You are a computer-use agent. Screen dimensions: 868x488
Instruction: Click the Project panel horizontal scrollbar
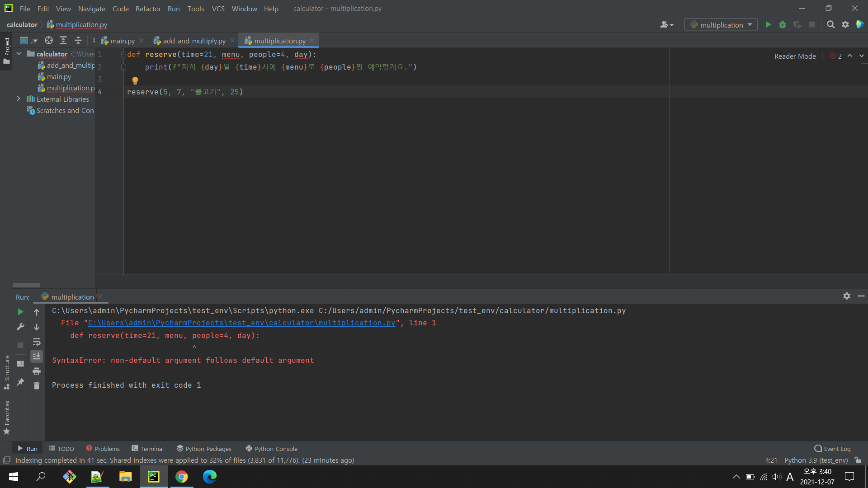[26, 285]
